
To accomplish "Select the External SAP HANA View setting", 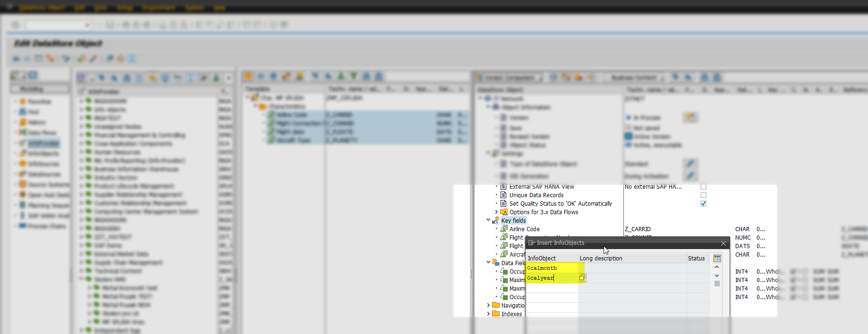I will (542, 187).
